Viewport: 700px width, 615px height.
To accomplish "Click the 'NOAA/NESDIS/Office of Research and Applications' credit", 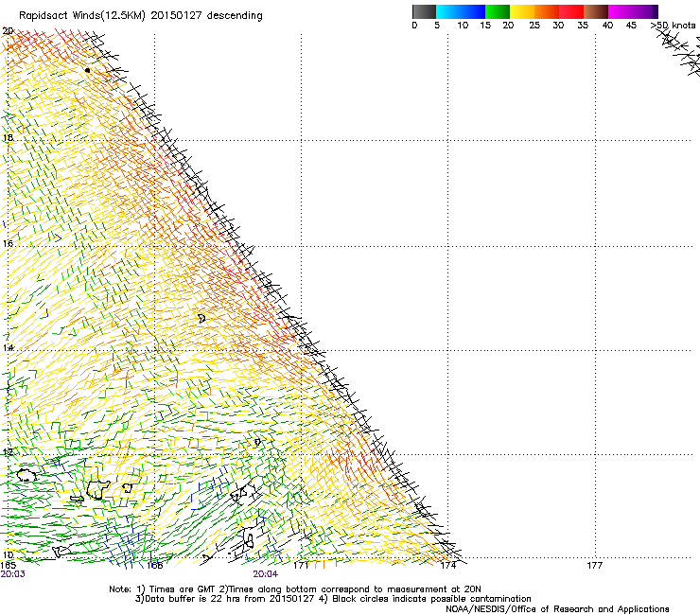I will 557,608.
